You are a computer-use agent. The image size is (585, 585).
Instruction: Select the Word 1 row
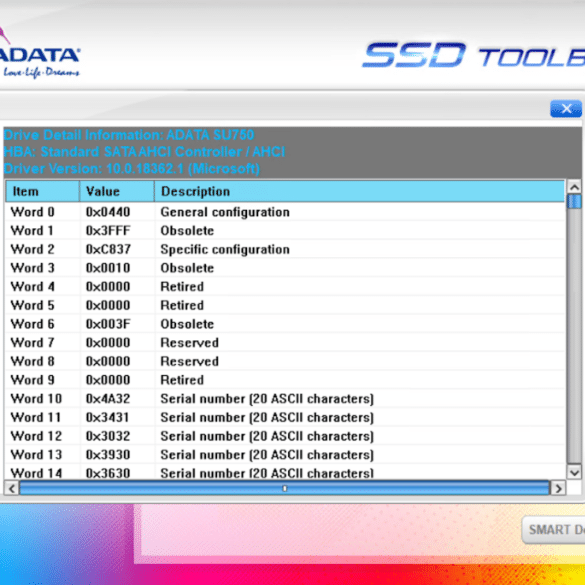pos(285,231)
